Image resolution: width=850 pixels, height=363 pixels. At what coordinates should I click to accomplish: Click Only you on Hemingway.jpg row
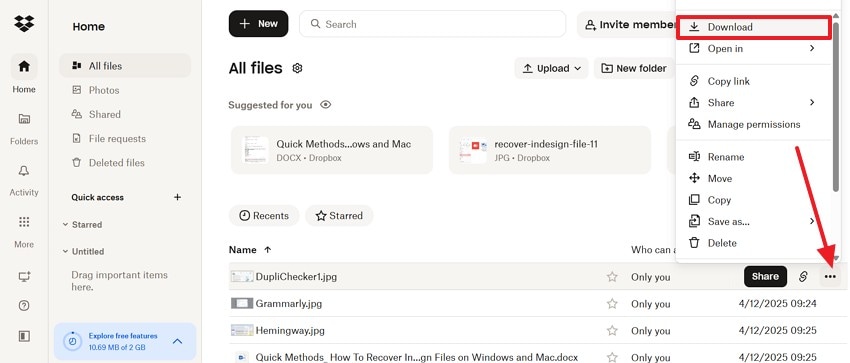pyautogui.click(x=651, y=331)
